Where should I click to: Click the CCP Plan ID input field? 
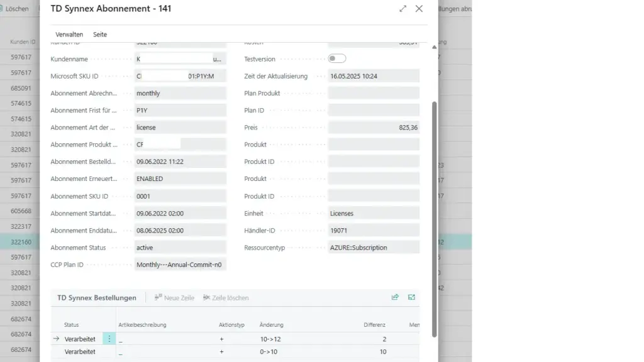click(x=180, y=265)
